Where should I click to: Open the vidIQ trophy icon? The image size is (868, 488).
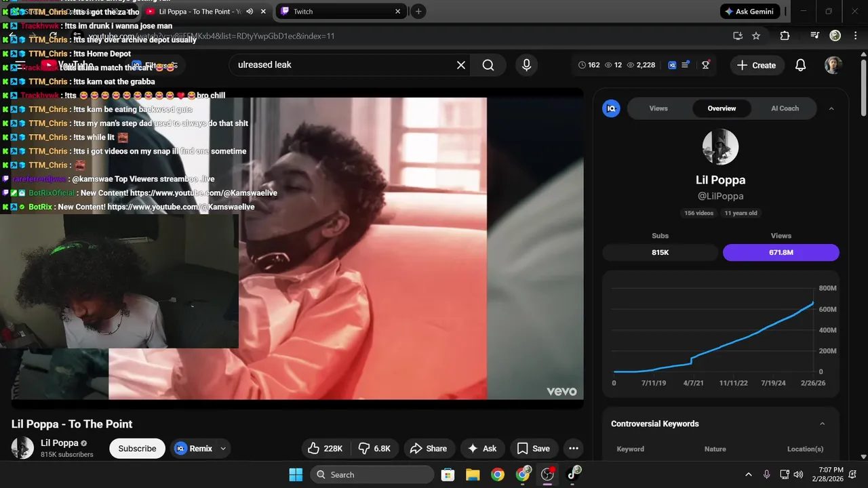tap(706, 65)
